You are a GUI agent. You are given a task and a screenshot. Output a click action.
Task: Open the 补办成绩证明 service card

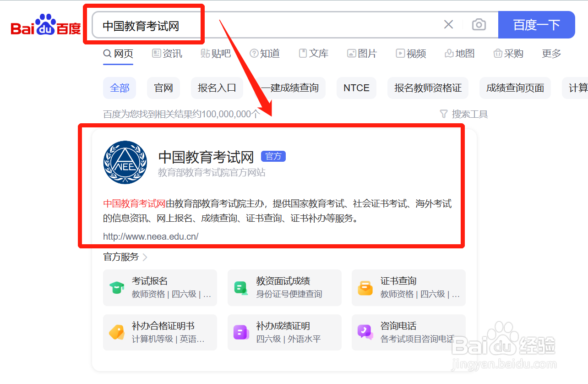point(284,332)
